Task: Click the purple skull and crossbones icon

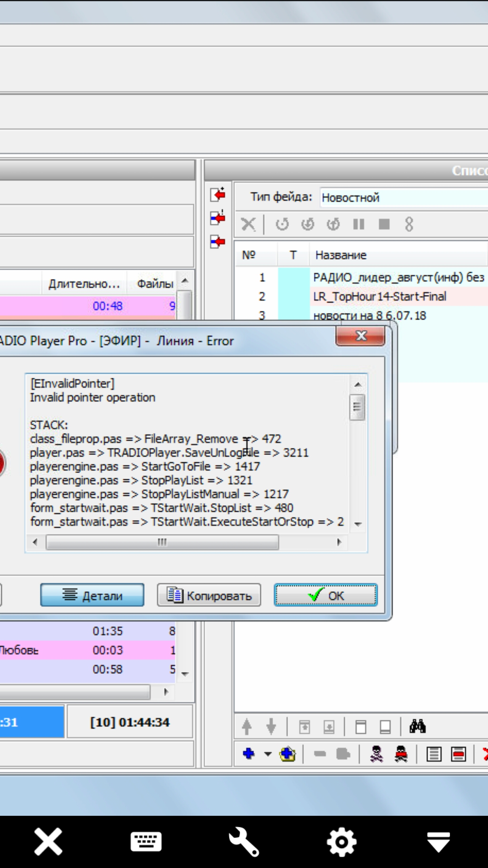Action: 377,754
